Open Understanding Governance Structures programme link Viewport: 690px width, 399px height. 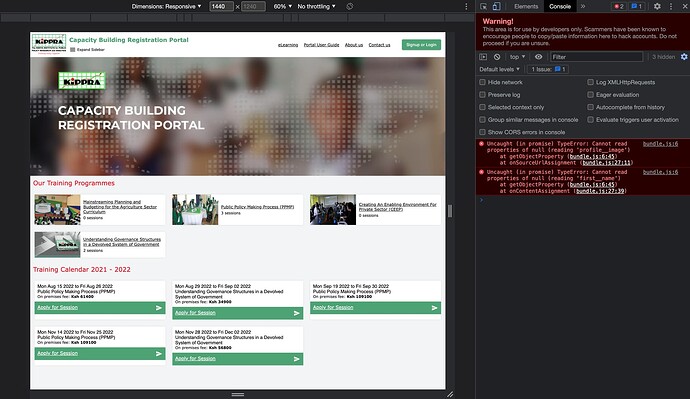pos(122,242)
